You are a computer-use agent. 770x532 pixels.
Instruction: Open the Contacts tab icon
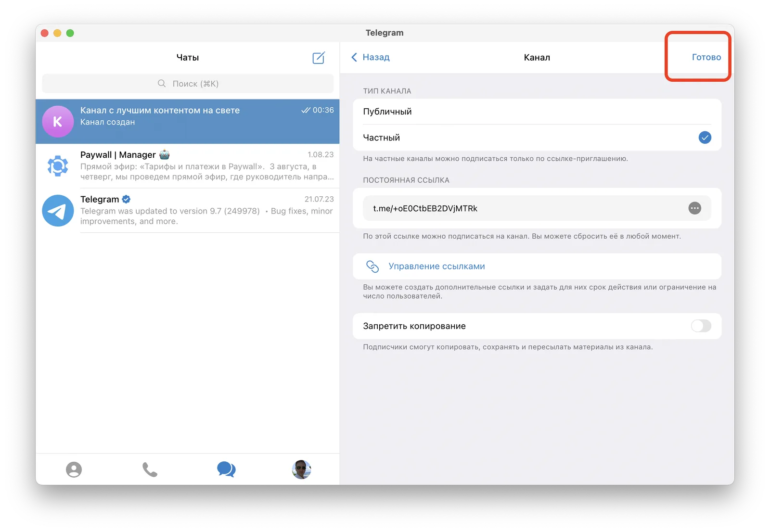point(74,469)
